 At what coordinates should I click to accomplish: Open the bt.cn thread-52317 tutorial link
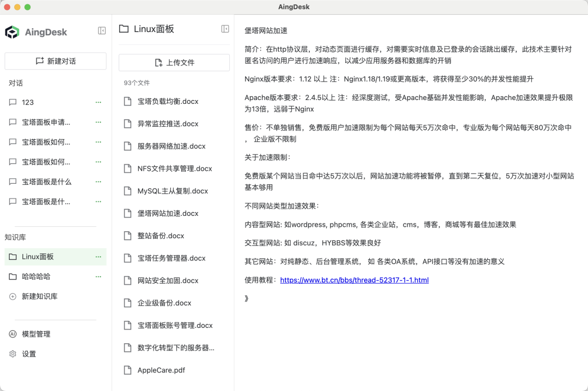pyautogui.click(x=354, y=280)
